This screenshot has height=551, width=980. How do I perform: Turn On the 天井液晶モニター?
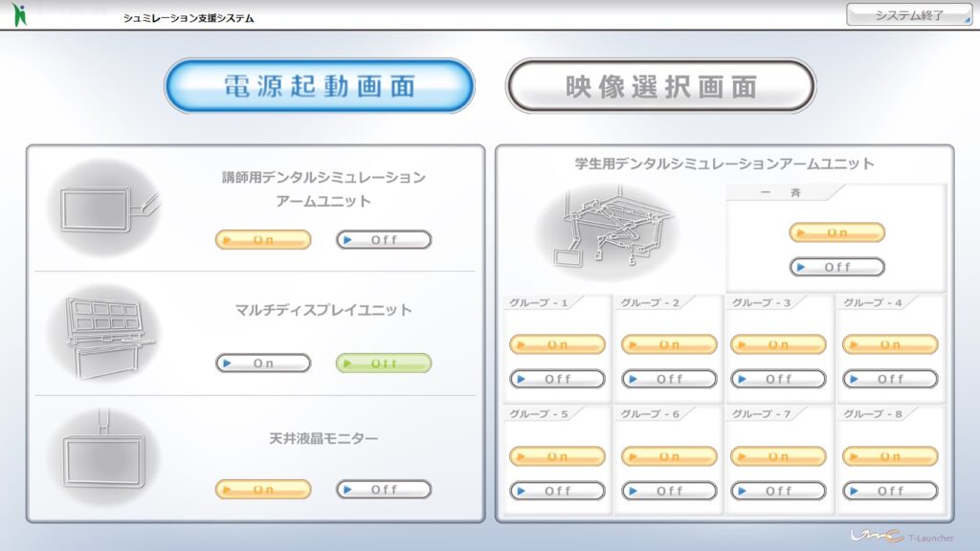click(263, 490)
